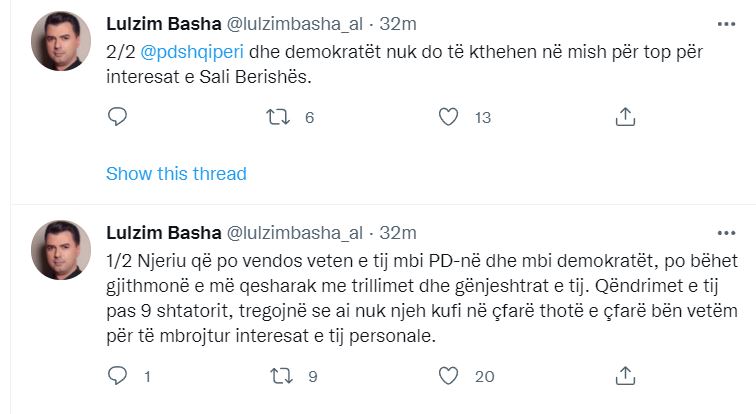Click Lulzim Basha name on 2/2 tweet

pos(163,23)
